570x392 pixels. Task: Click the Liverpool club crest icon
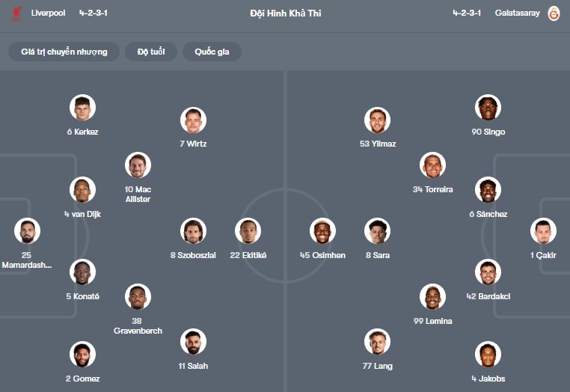(x=16, y=13)
